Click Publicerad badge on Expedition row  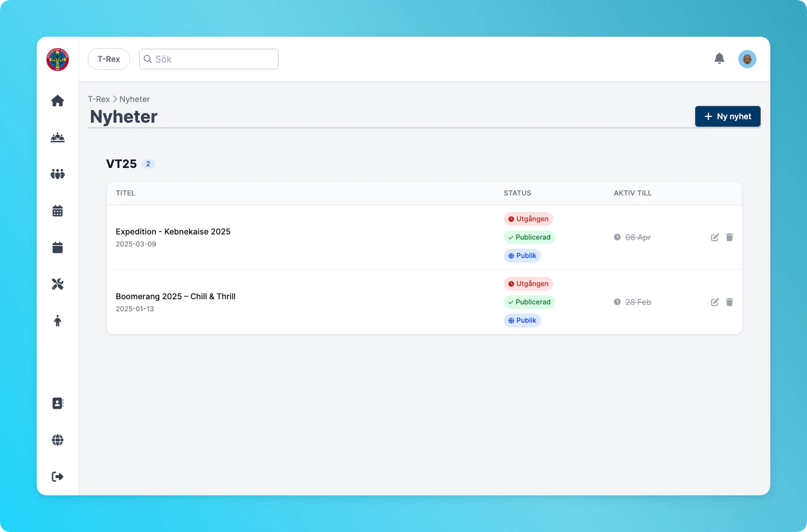(530, 237)
